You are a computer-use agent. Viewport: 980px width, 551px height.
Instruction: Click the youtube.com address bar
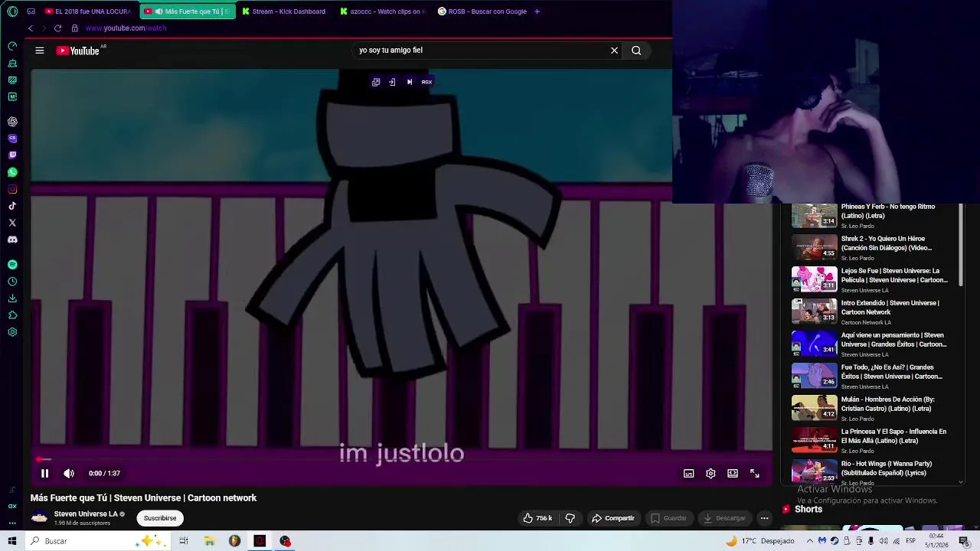pos(126,28)
